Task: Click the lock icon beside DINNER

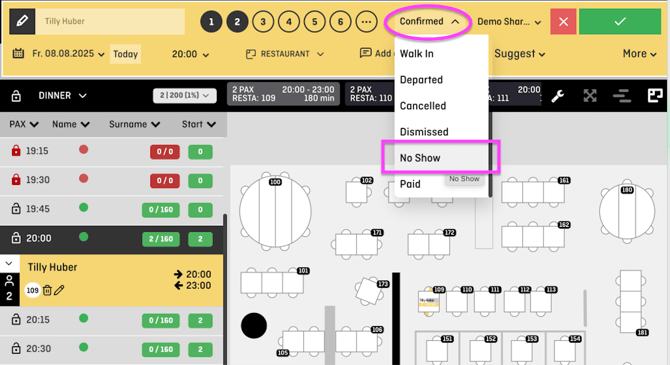Action: point(16,95)
